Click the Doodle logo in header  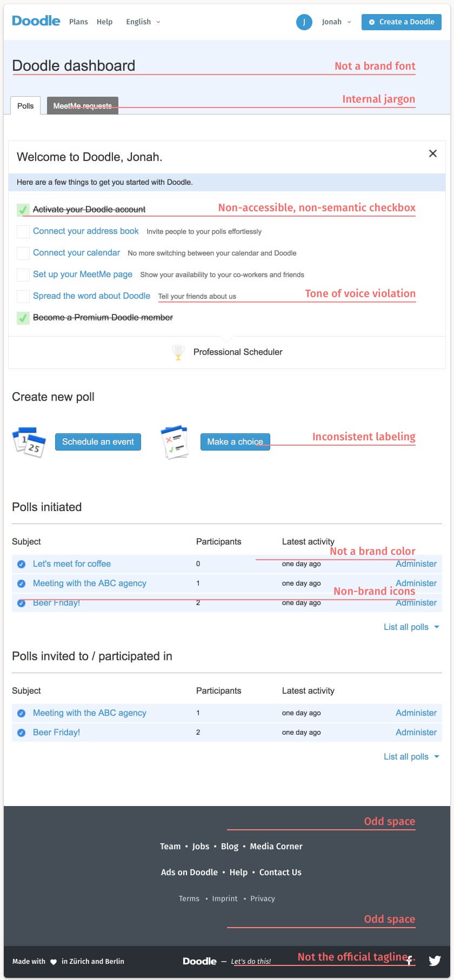click(x=36, y=21)
